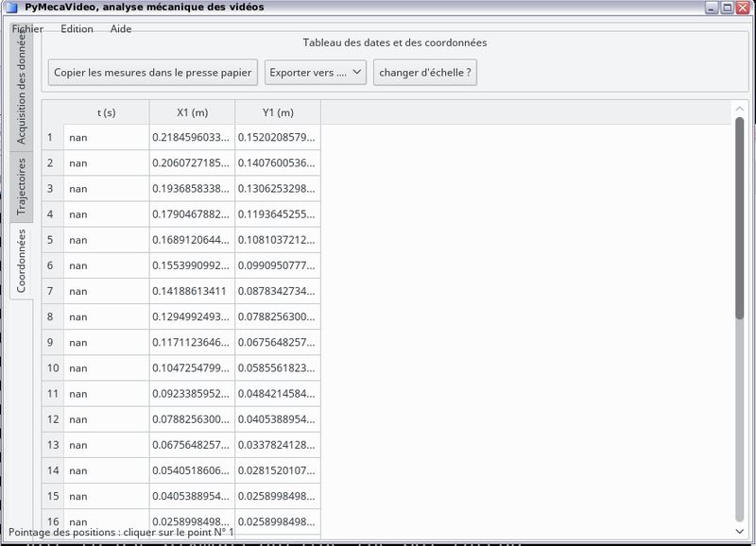Viewport: 756px width, 546px height.
Task: Click X1 cell 0.0540518606...
Action: point(193,470)
